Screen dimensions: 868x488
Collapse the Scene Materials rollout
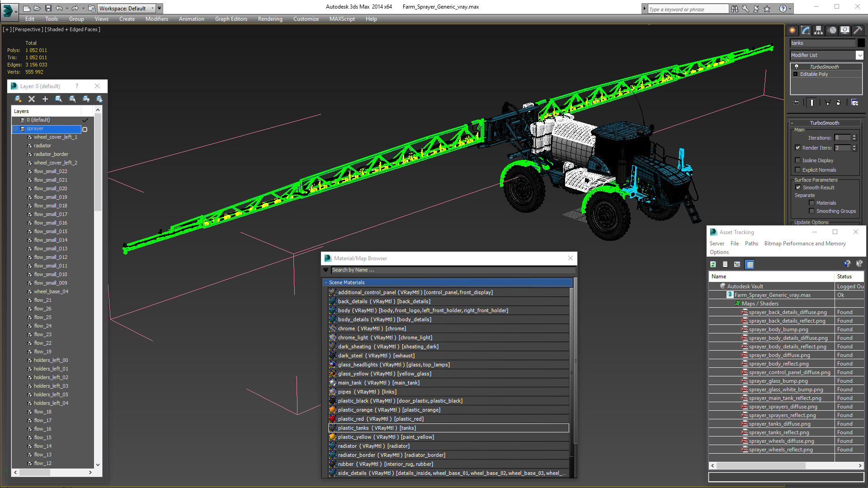point(325,282)
